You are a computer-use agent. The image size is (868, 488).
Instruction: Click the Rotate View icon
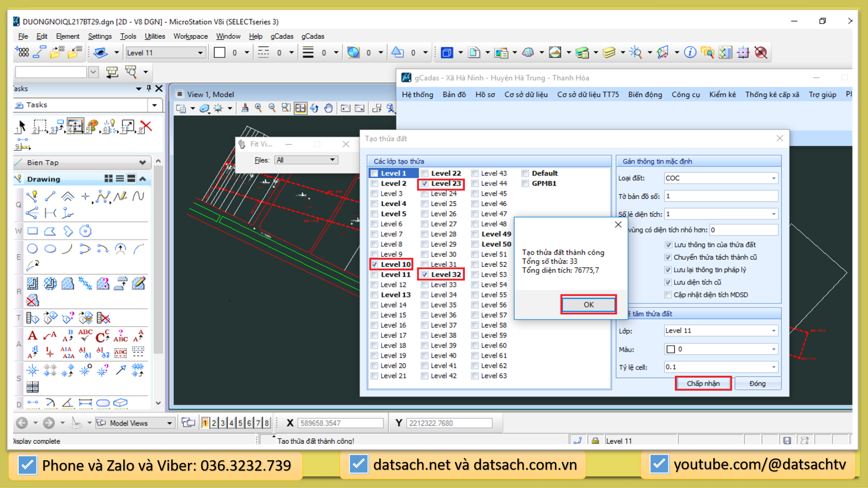tap(315, 108)
